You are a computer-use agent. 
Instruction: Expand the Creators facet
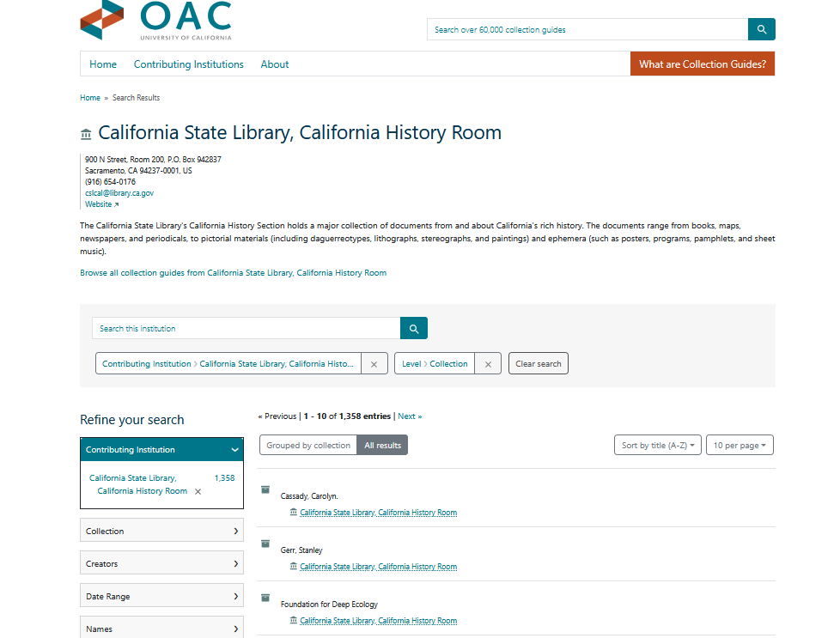[x=161, y=563]
